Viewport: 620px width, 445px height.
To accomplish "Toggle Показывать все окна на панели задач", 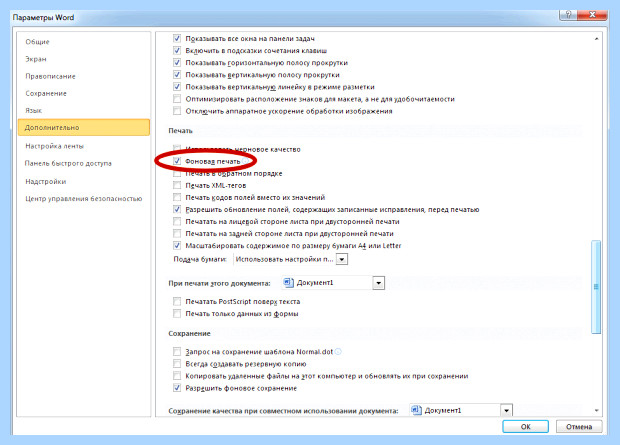I will pyautogui.click(x=177, y=39).
